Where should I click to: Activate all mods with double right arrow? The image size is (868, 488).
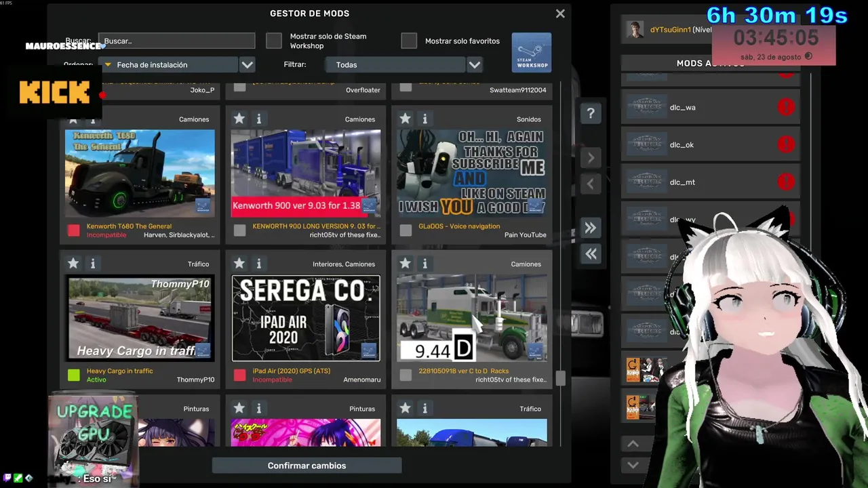pos(591,228)
